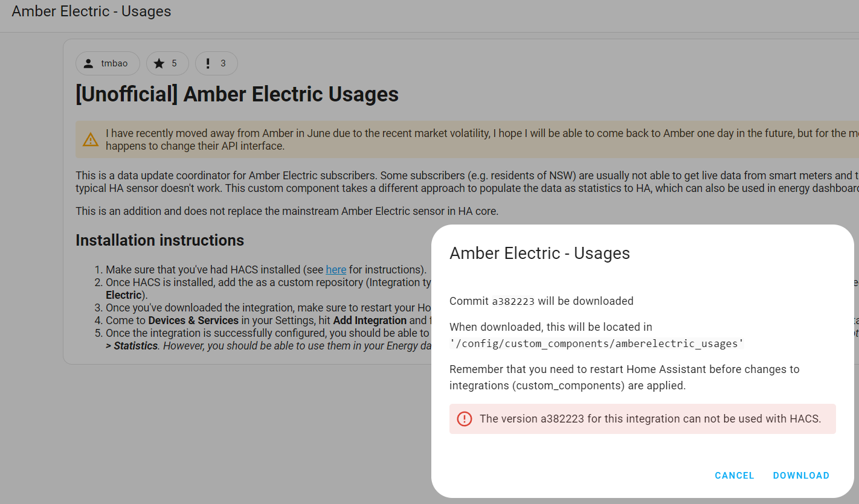The height and width of the screenshot is (504, 859).
Task: Click the red error exclamation circle icon
Action: [x=465, y=418]
